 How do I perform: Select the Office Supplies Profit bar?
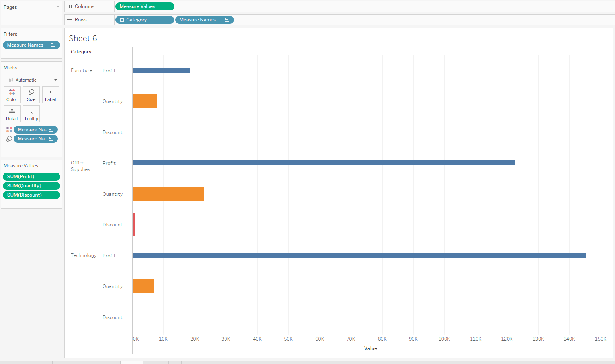[324, 163]
